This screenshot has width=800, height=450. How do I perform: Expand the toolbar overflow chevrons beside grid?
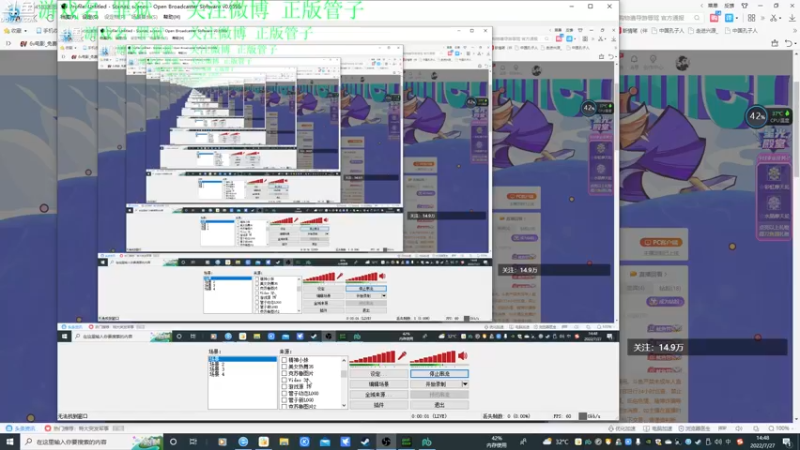tap(762, 18)
